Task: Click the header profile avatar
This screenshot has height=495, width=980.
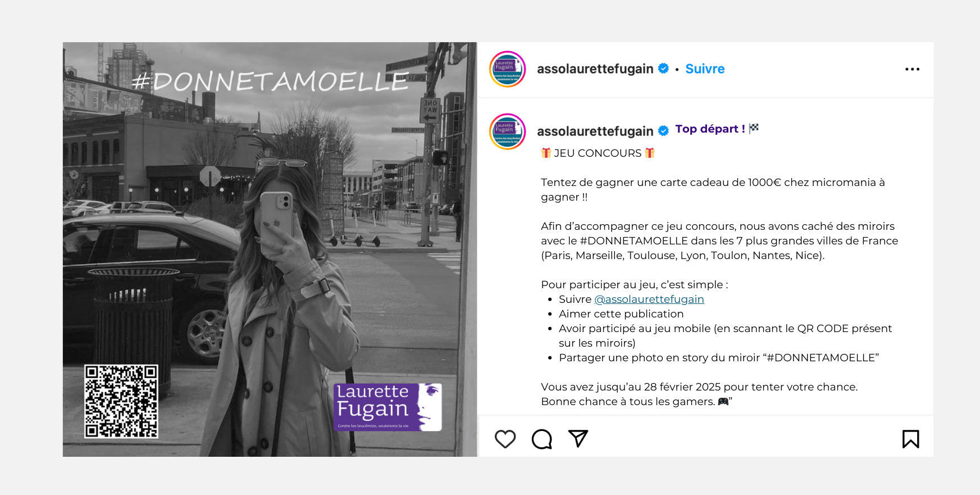Action: click(507, 69)
